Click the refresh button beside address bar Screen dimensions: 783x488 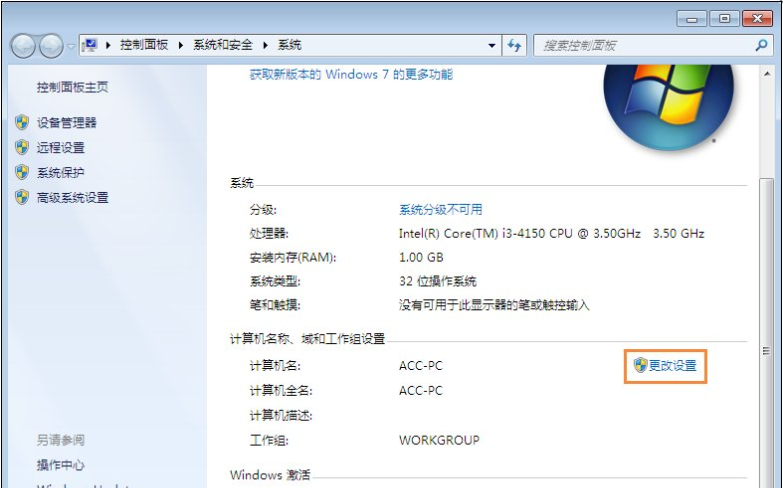[x=514, y=45]
